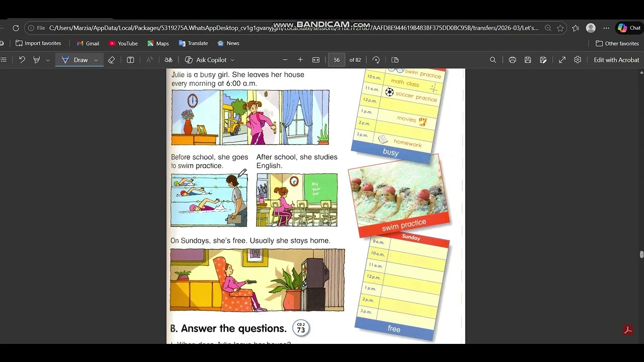Select the Add text tool
The height and width of the screenshot is (362, 644).
130,60
